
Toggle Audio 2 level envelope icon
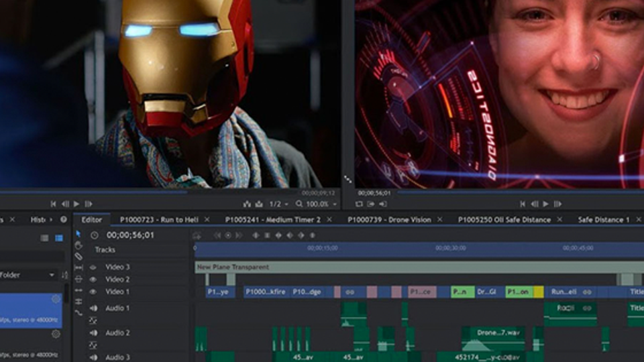pyautogui.click(x=94, y=345)
